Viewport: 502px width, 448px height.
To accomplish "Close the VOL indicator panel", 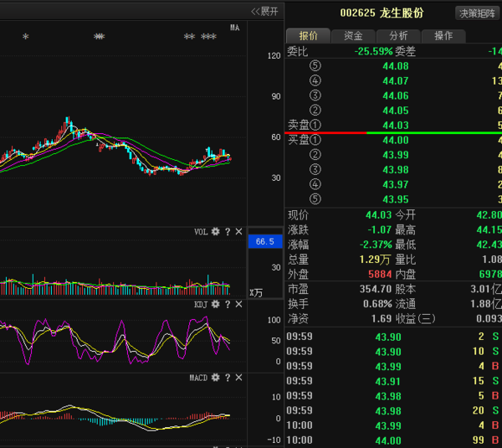I will pyautogui.click(x=238, y=232).
